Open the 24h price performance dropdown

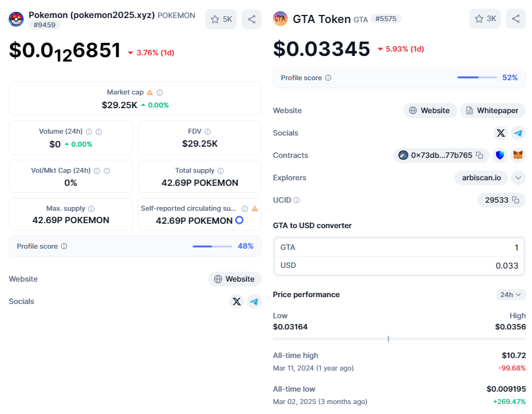[x=511, y=295]
